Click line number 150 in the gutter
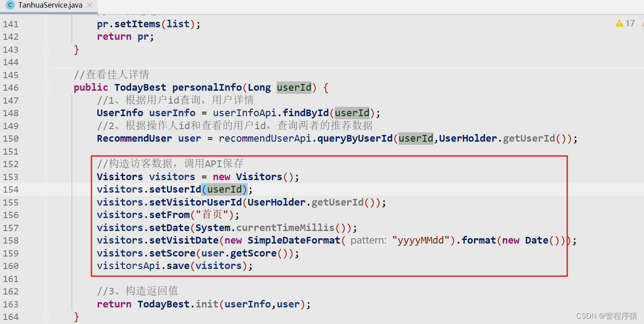Image resolution: width=644 pixels, height=324 pixels. click(x=11, y=139)
